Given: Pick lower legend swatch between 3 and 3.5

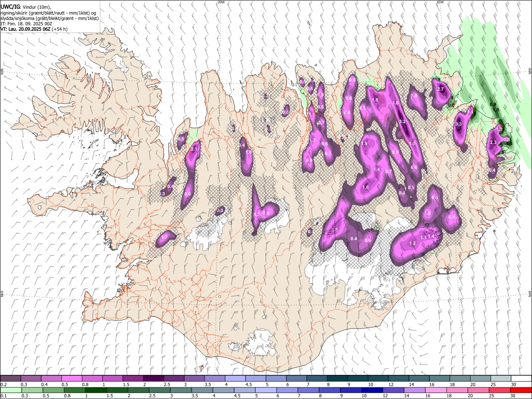Looking at the screenshot, I should click(180, 390).
